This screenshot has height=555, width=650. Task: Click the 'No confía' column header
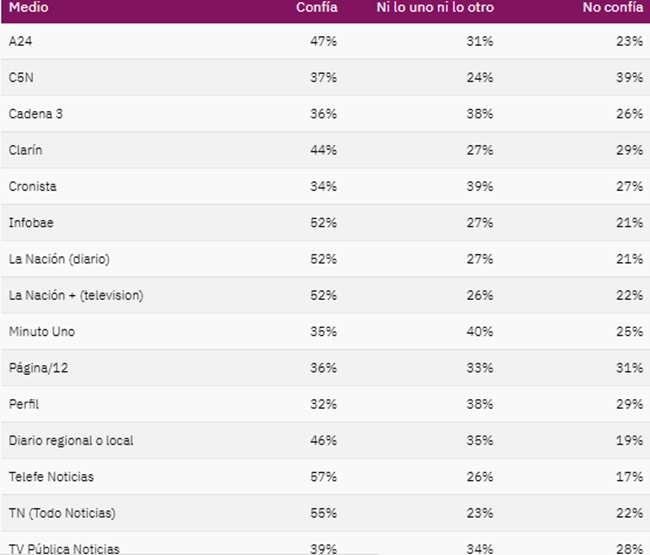[612, 7]
